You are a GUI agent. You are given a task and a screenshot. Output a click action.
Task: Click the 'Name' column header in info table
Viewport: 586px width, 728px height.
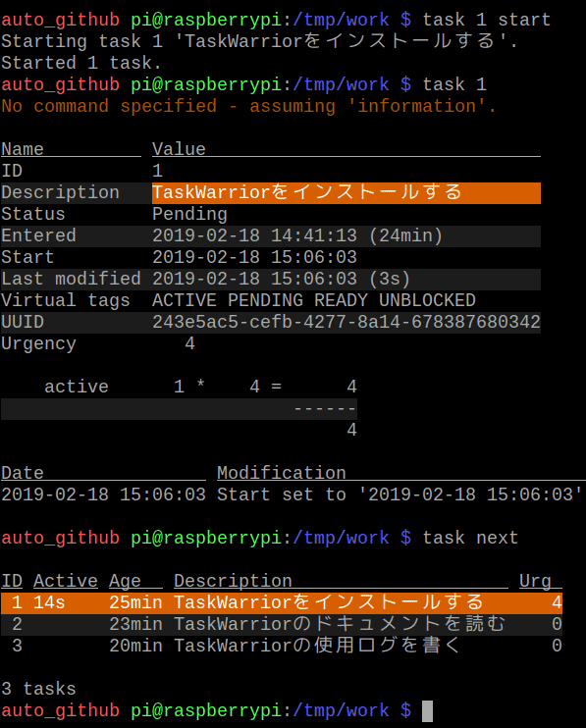[23, 149]
